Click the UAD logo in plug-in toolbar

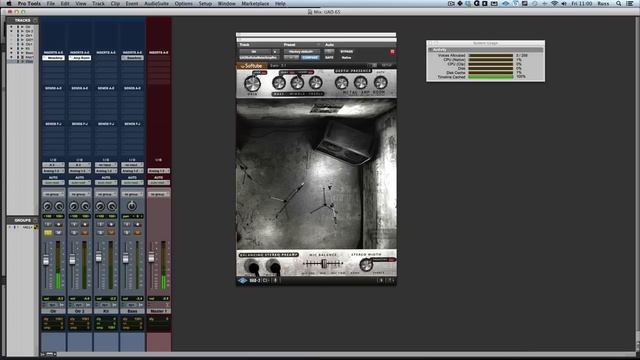coord(242,280)
